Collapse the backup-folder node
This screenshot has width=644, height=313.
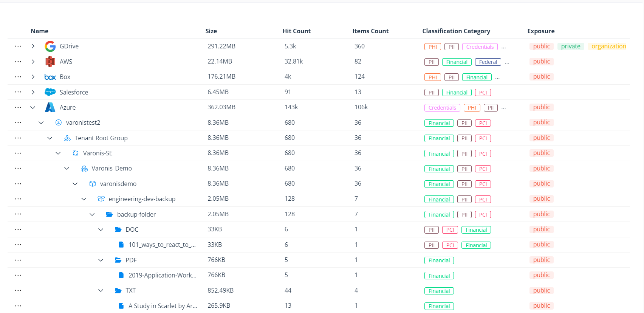(92, 214)
